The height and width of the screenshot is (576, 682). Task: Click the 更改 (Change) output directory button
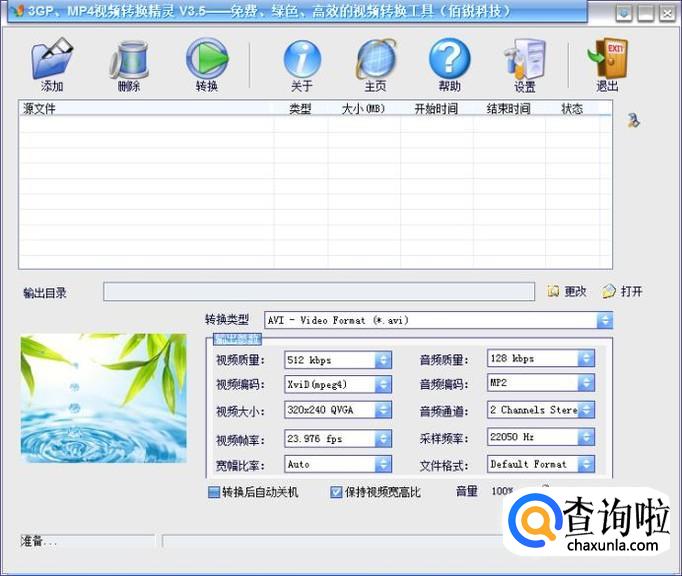coord(567,291)
